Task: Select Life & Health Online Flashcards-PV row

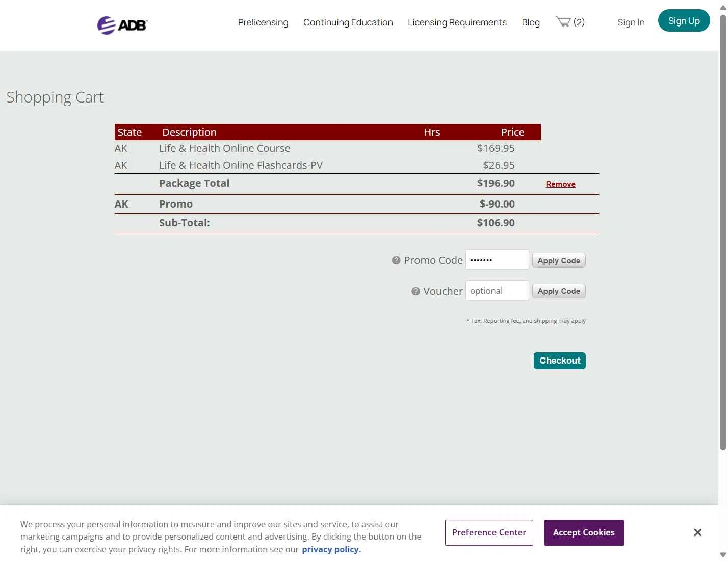Action: tap(327, 165)
